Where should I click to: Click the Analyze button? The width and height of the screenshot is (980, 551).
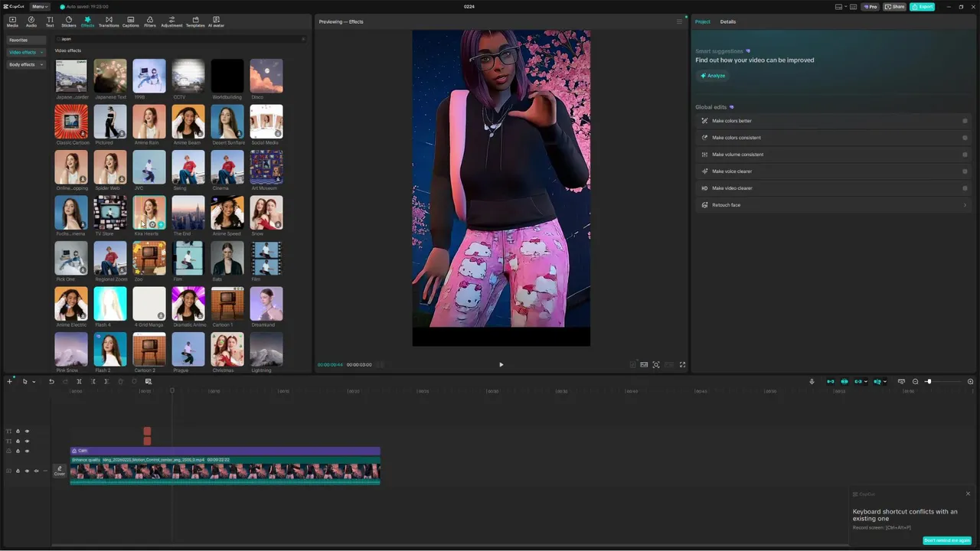coord(712,76)
